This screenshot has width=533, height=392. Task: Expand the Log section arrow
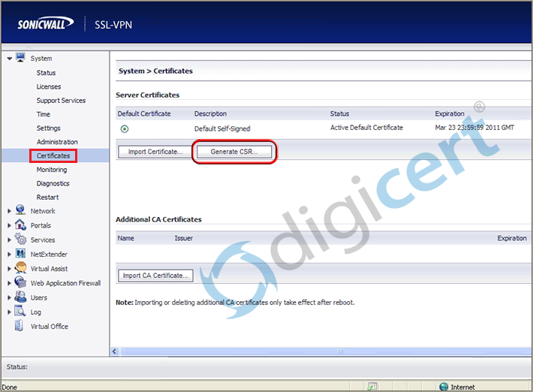pos(9,312)
